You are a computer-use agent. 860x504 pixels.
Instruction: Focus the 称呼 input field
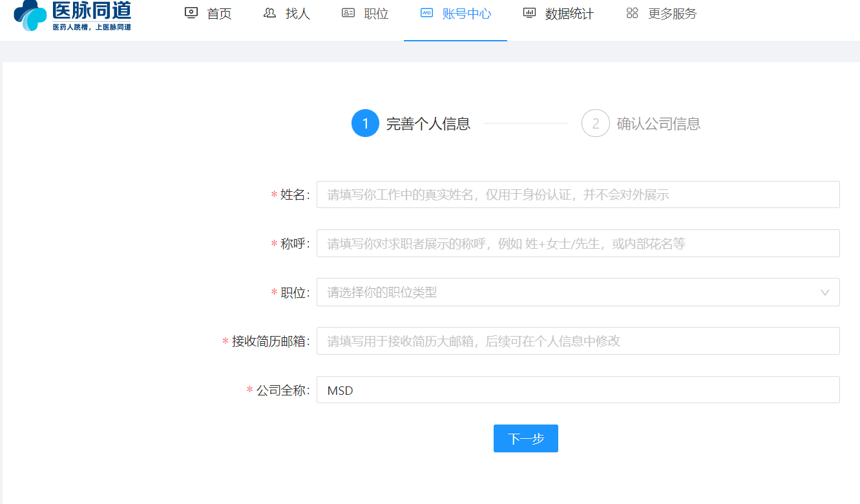click(578, 244)
